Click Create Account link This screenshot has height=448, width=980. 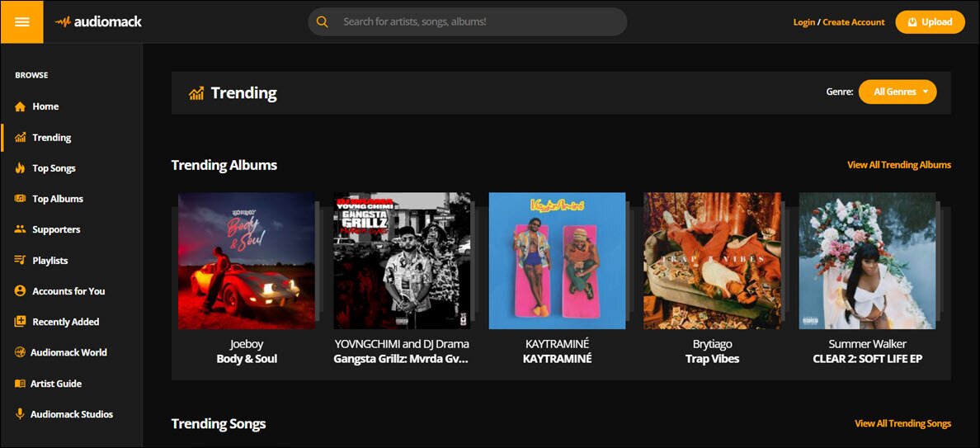854,22
